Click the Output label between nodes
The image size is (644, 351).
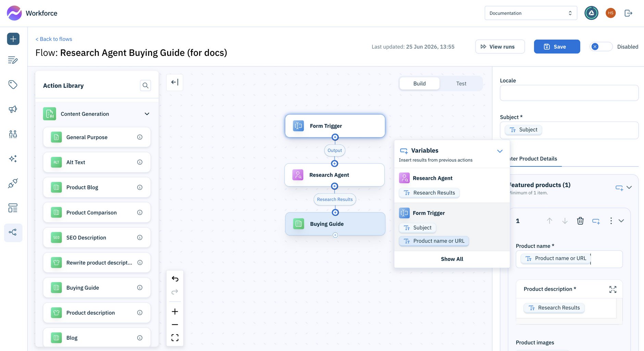pos(335,150)
